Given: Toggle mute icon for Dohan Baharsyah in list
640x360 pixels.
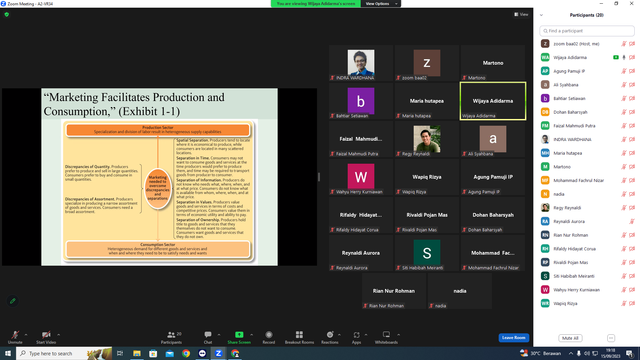Looking at the screenshot, I should (x=624, y=112).
